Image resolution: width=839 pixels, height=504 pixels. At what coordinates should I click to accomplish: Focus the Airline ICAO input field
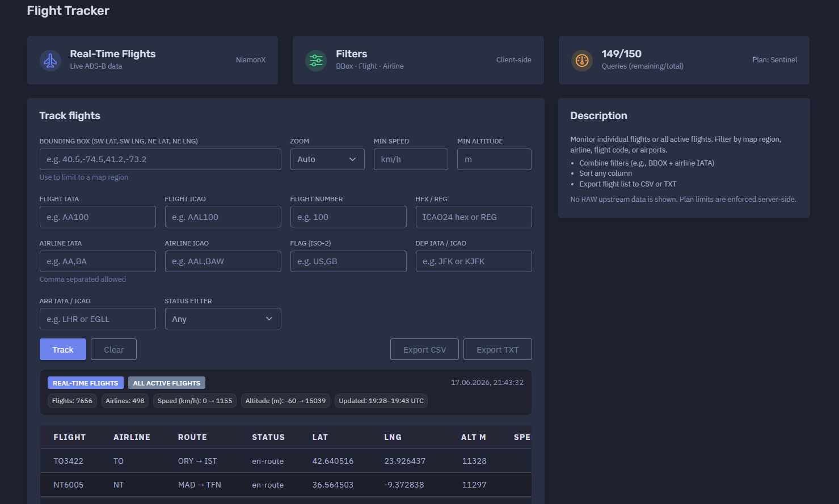[x=223, y=261]
